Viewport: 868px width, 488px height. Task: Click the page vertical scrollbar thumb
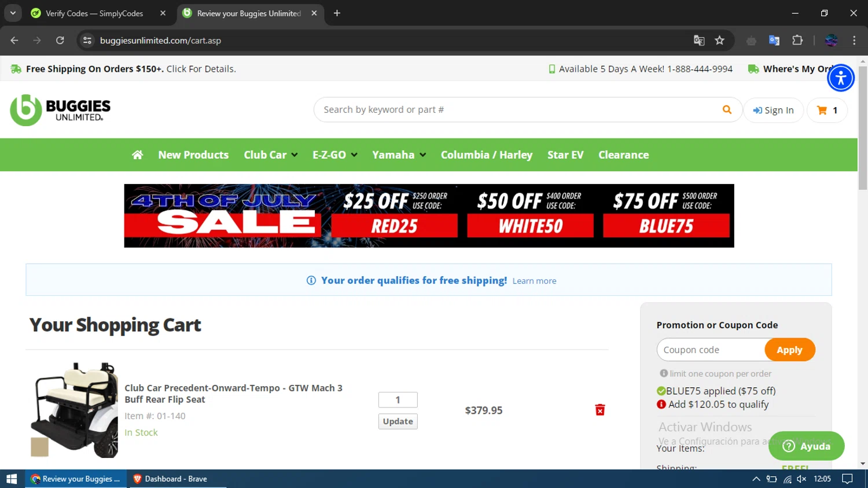(863, 127)
